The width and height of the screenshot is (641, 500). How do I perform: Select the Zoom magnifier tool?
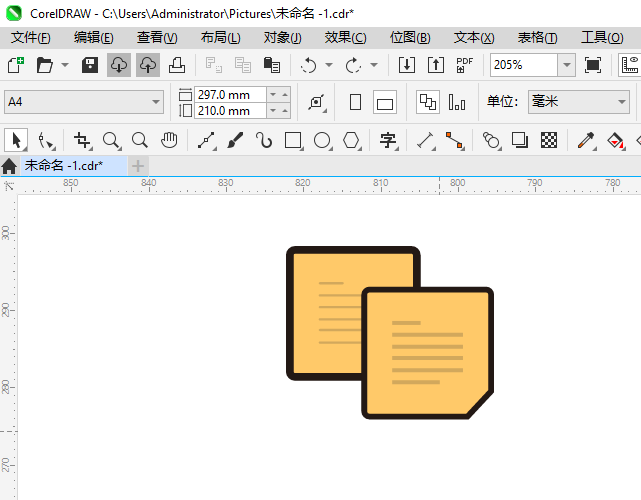coord(112,141)
